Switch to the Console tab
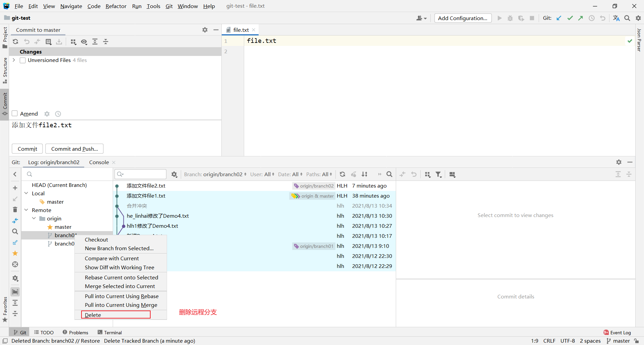The height and width of the screenshot is (345, 644). pyautogui.click(x=98, y=162)
